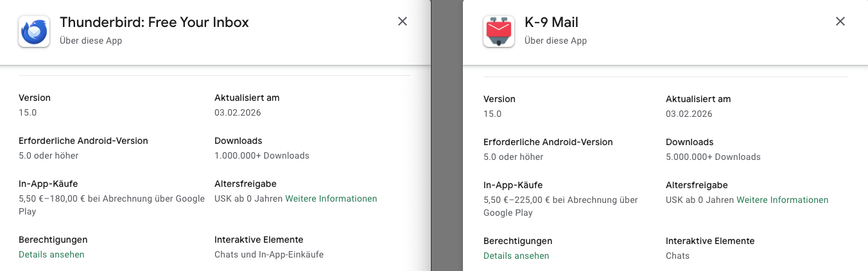This screenshot has width=868, height=271.
Task: Click the K-9 Mail app icon
Action: (499, 31)
